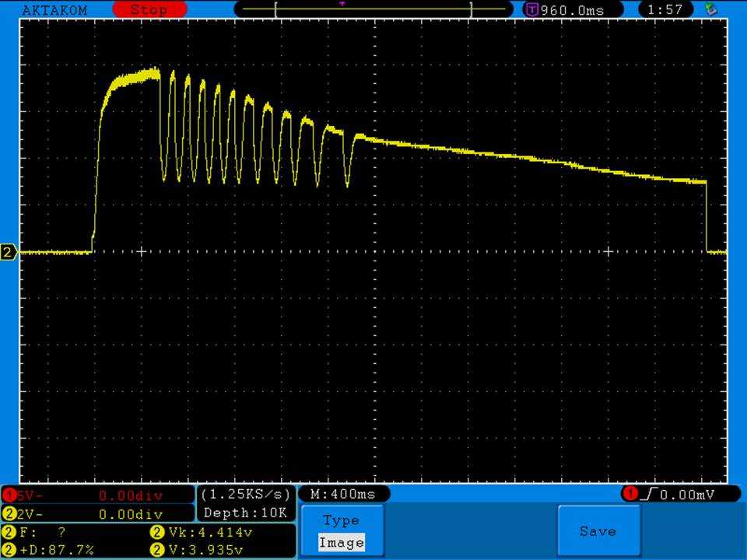Open the Type Image selection menu
This screenshot has height=560, width=747.
(x=341, y=531)
